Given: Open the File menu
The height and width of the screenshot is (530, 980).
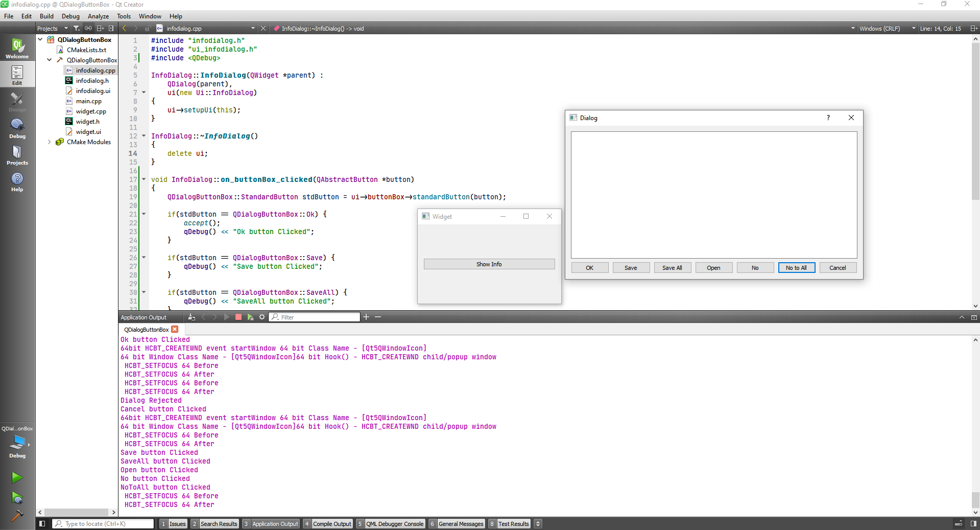Looking at the screenshot, I should 9,16.
